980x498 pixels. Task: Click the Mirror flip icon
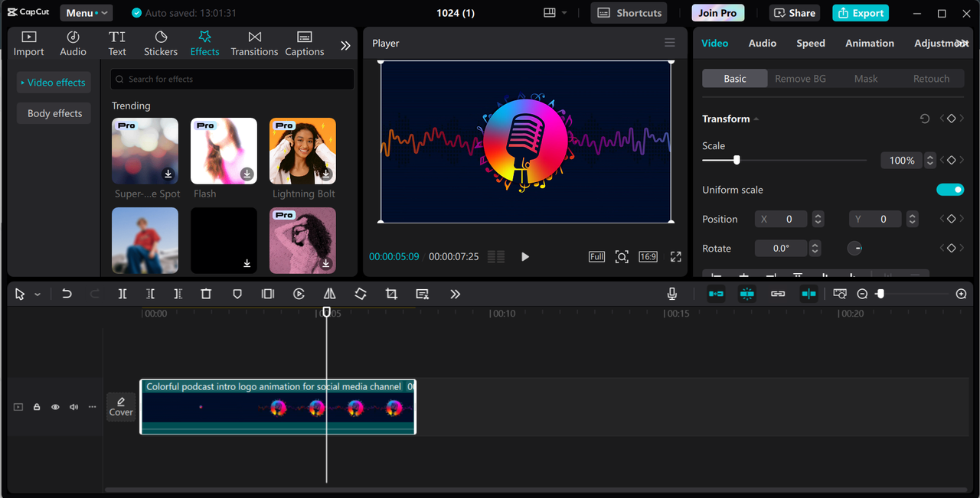coord(329,294)
